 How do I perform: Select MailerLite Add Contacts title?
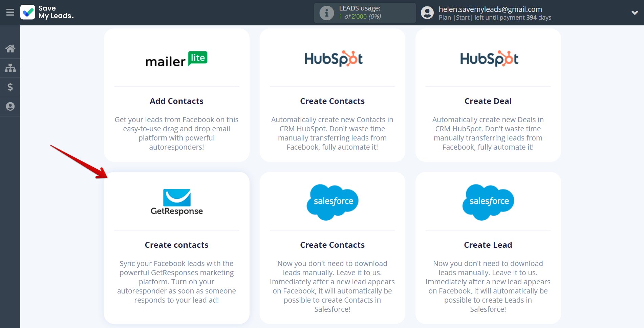click(x=177, y=101)
